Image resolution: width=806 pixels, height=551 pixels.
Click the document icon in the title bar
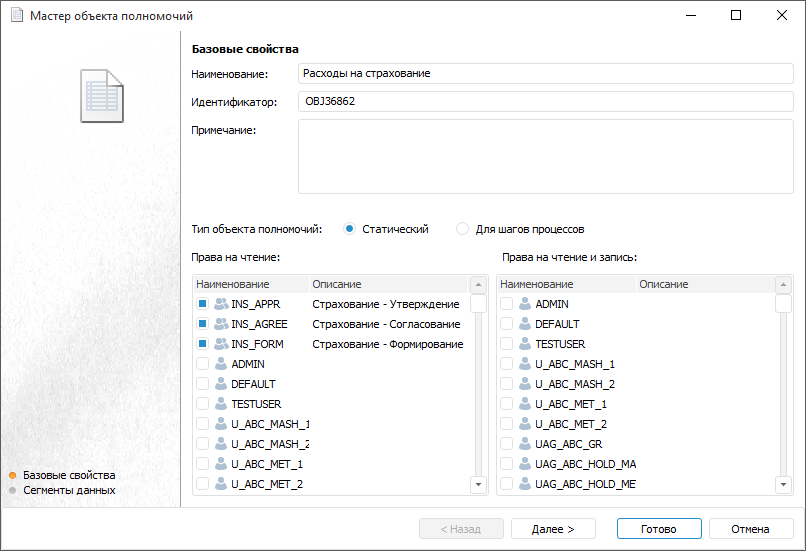pos(16,16)
